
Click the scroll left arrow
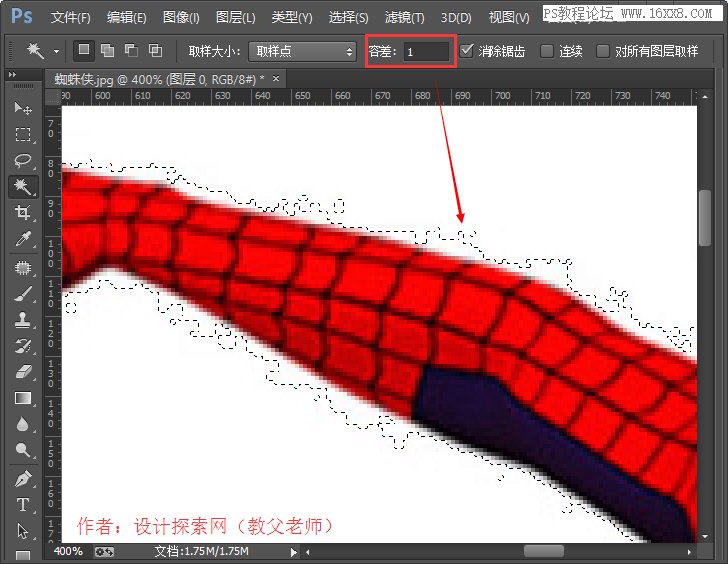(307, 552)
